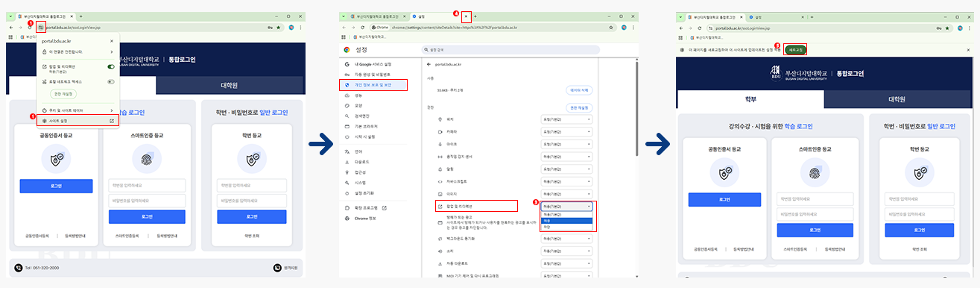Open site information icon in the address bar of the window with the site-info popup
The width and height of the screenshot is (980, 288).
(x=40, y=27)
